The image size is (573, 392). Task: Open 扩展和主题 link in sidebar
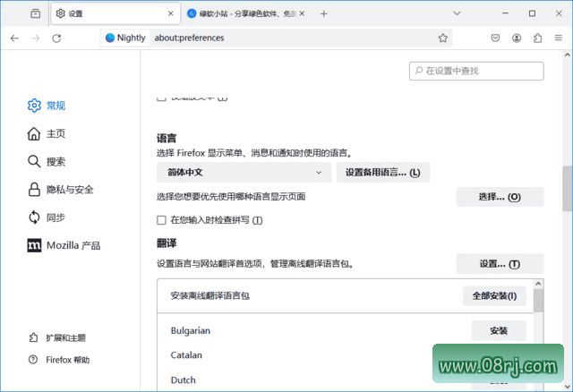coord(57,338)
